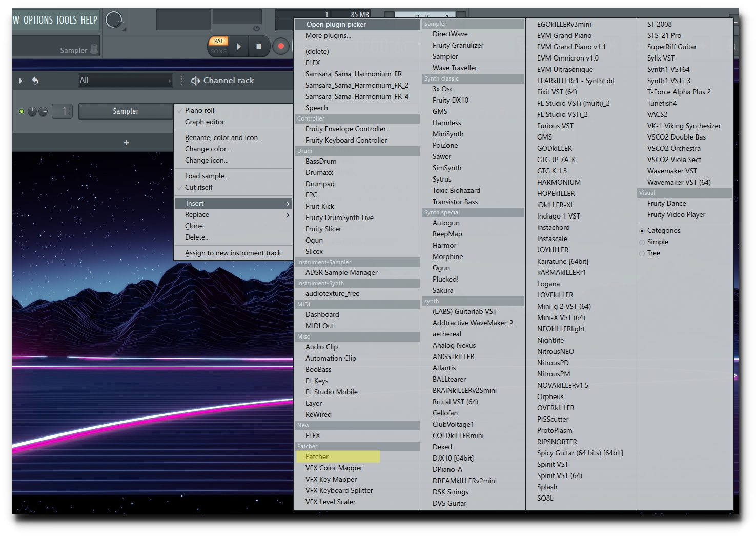Click the Stop transport button
The width and height of the screenshot is (756, 536).
click(259, 46)
